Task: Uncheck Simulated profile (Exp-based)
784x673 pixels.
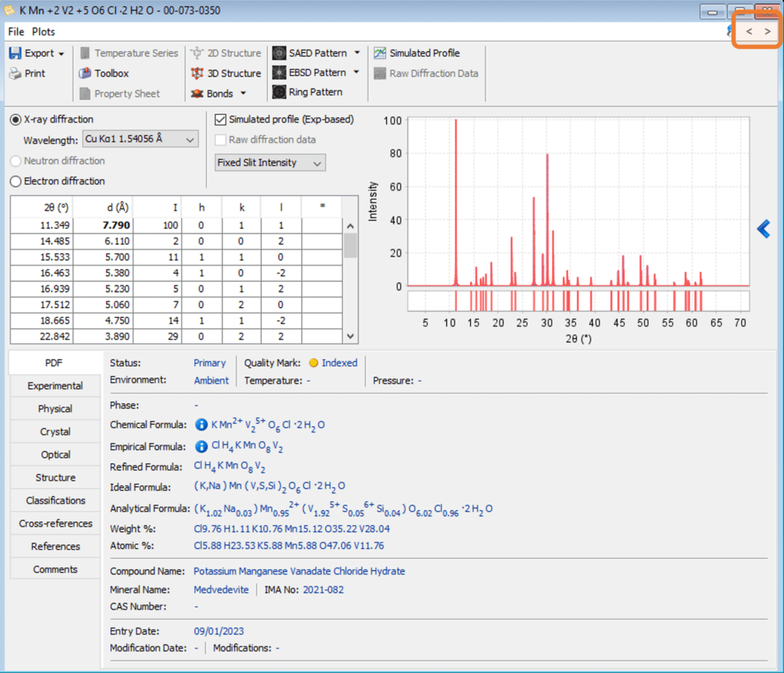Action: pos(220,119)
